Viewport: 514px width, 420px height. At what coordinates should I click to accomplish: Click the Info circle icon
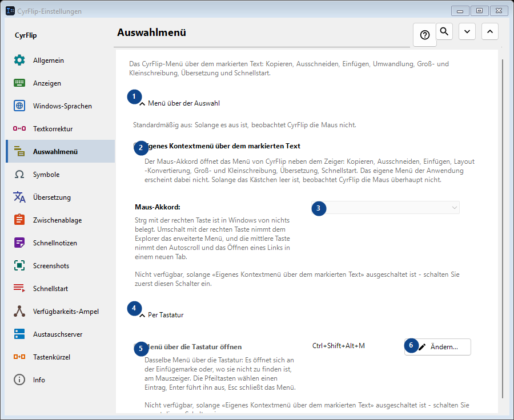tap(19, 379)
